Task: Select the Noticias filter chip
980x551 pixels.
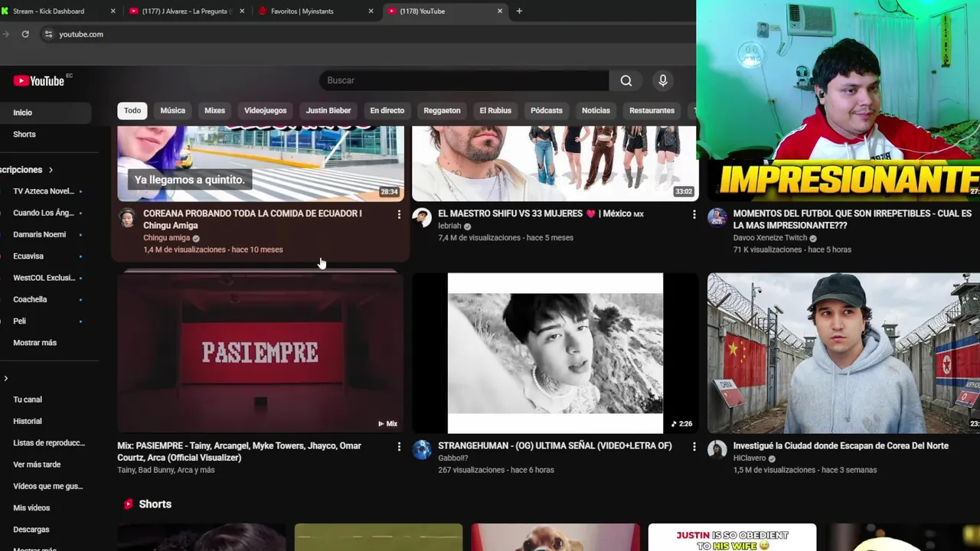Action: 596,110
